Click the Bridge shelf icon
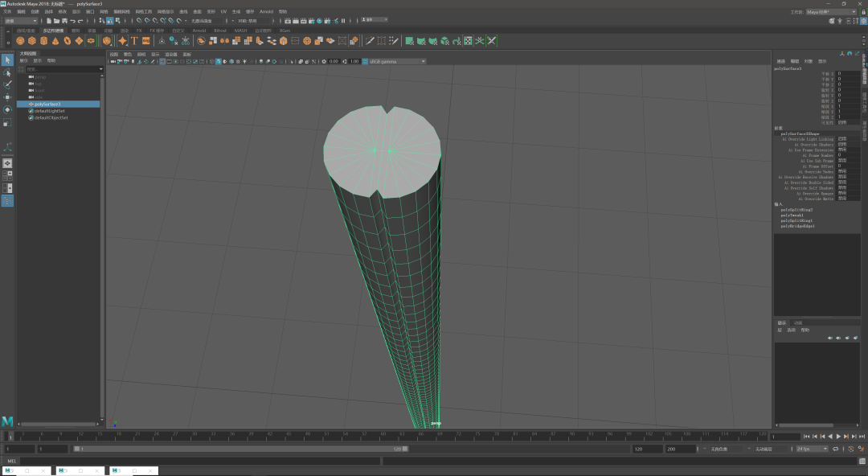 [272, 40]
